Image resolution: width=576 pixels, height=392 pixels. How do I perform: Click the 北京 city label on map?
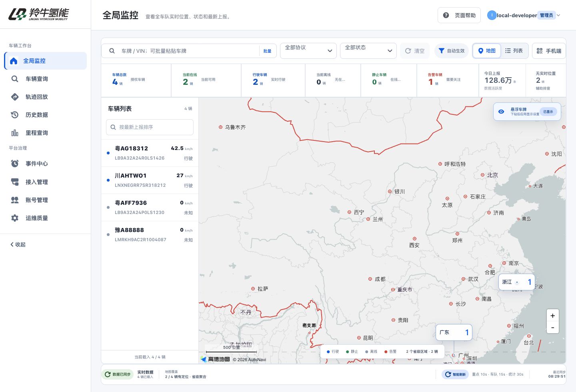pos(492,175)
